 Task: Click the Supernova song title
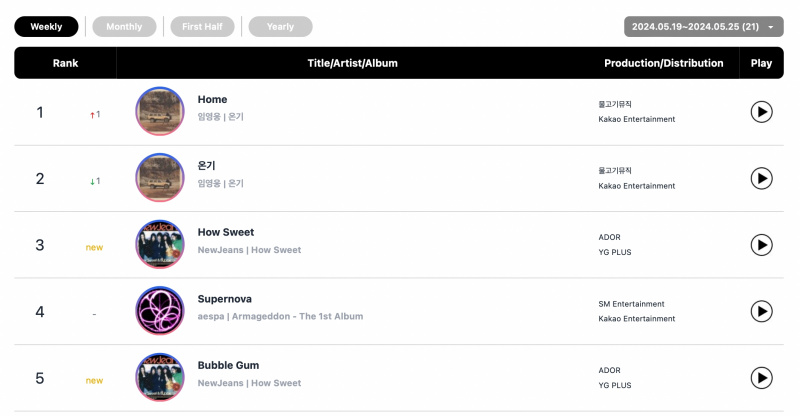click(224, 299)
